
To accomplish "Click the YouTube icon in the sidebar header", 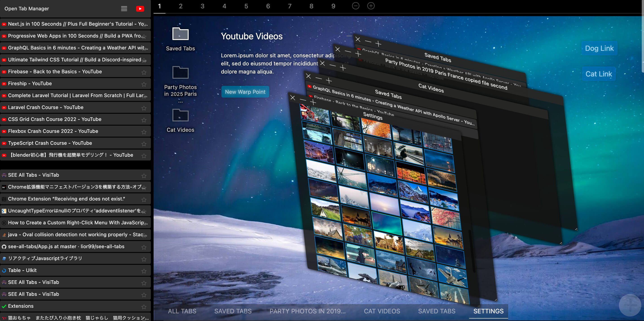I will pos(140,9).
